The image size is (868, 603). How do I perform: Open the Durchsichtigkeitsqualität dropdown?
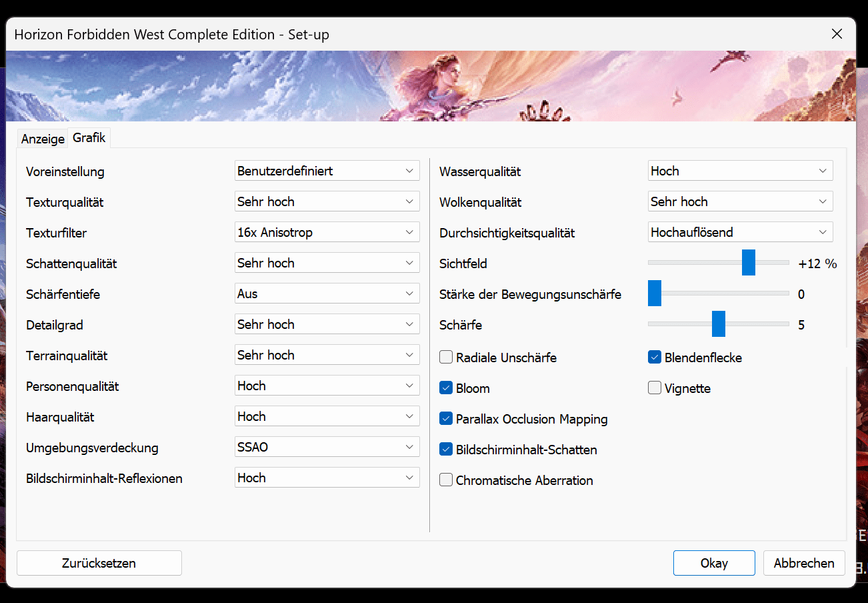(x=740, y=232)
